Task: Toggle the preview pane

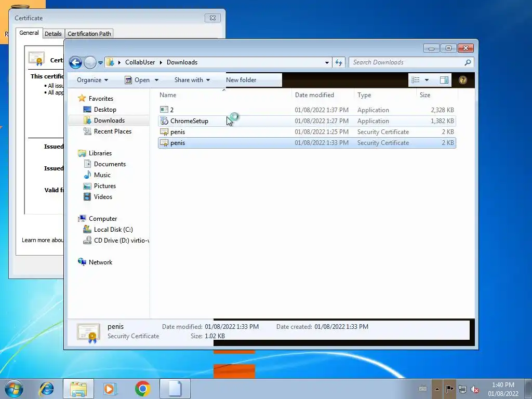Action: click(444, 80)
